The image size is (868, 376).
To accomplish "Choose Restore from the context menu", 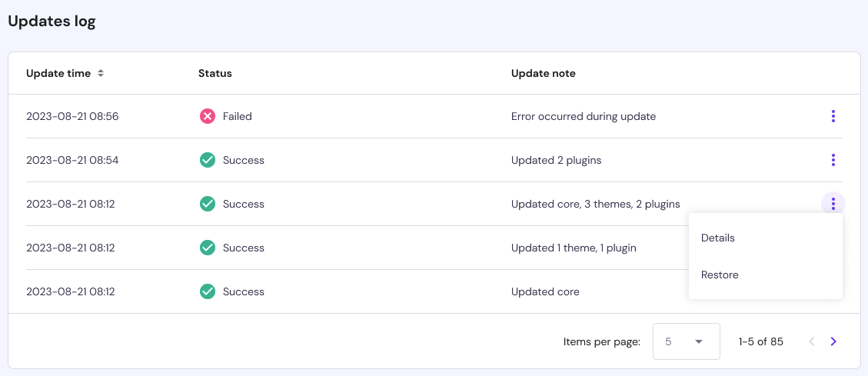I will coord(720,275).
